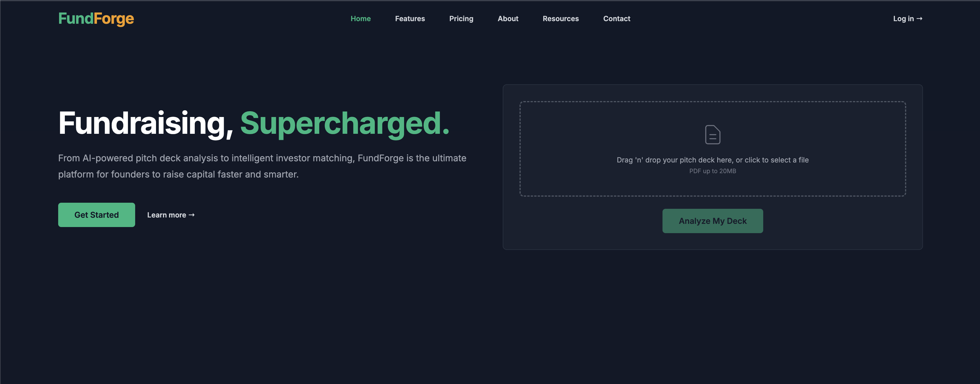Screen dimensions: 980x384
Task: Click the arrow beside Learn more
Action: point(192,215)
